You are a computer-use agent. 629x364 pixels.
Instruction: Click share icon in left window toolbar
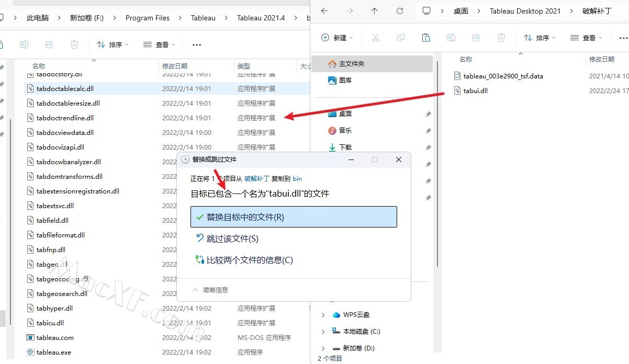tap(49, 45)
